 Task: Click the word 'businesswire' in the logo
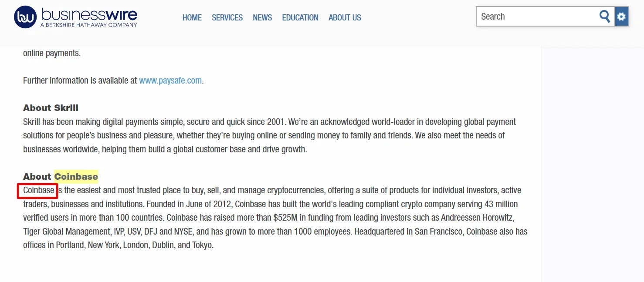coord(89,14)
